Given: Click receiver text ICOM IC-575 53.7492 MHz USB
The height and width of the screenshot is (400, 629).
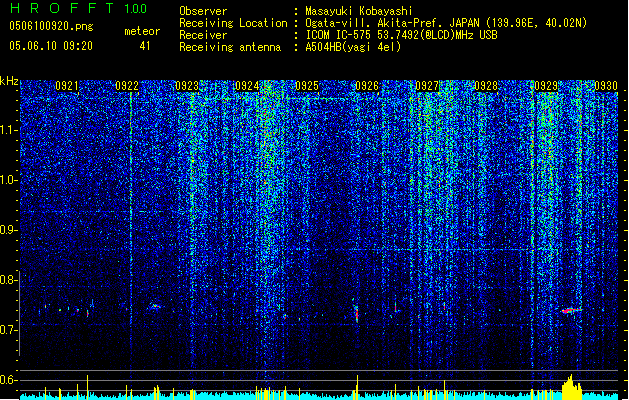Looking at the screenshot, I should pos(401,35).
